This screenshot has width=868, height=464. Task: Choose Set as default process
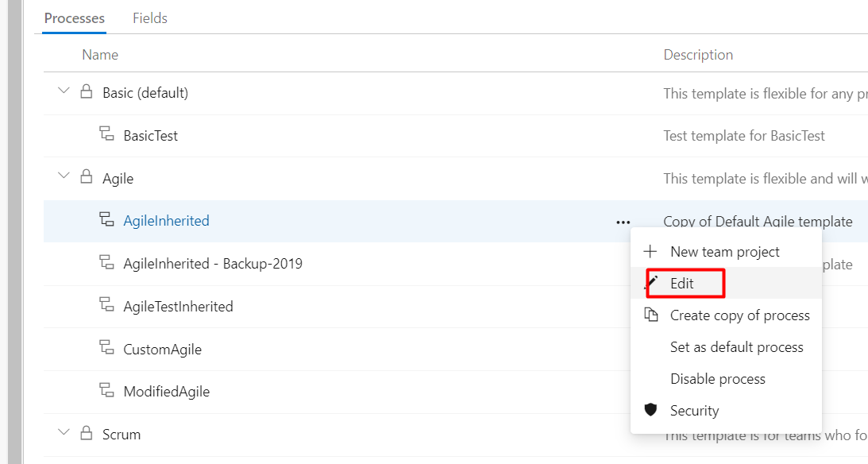[x=736, y=347]
